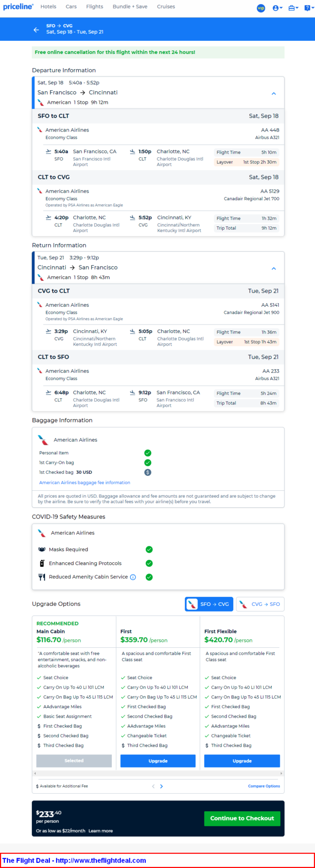
Task: Open the account profile dropdown
Action: tap(277, 8)
